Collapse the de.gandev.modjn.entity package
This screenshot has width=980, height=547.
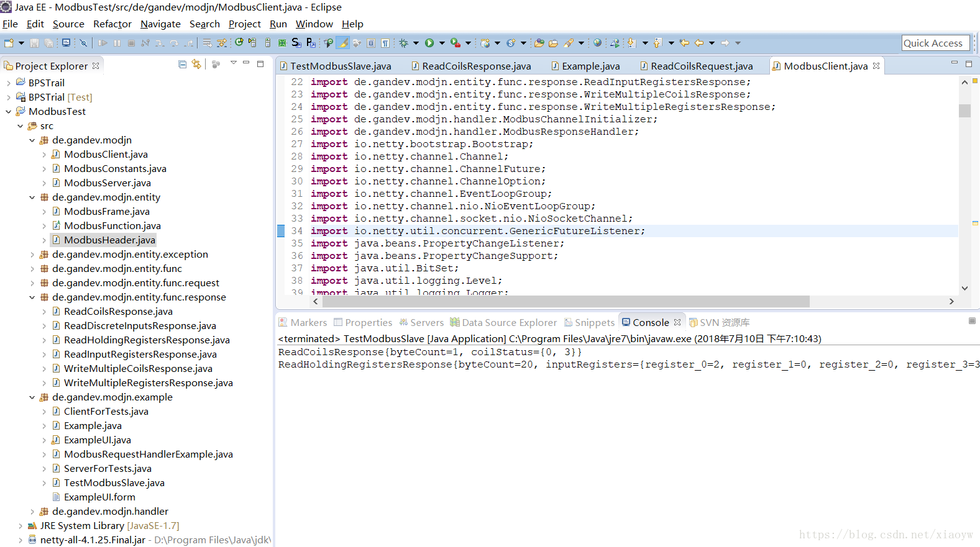(x=32, y=197)
